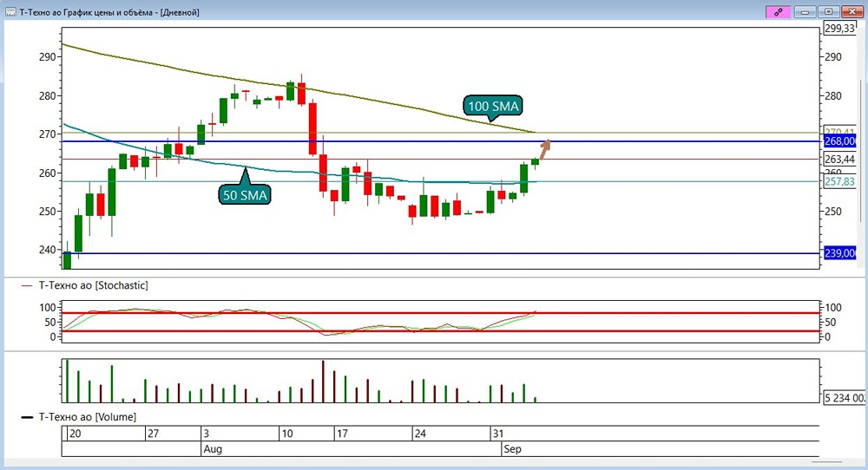Screen dimensions: 868x470
Task: Select the 50 SMA callout label
Action: 245,194
